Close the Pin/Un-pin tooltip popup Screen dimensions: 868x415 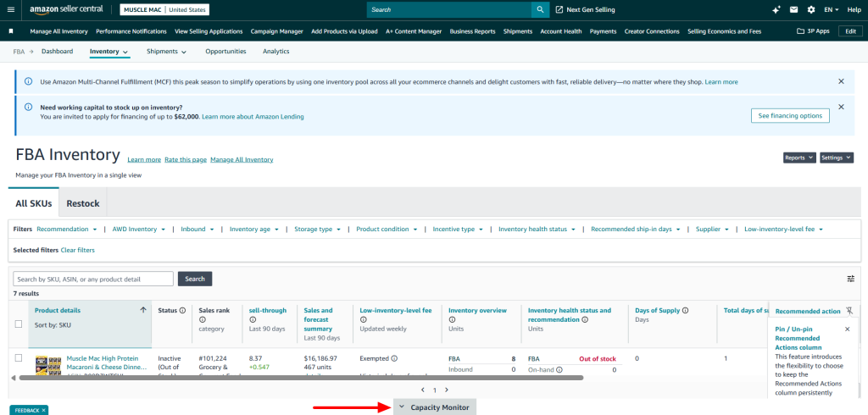tap(847, 329)
